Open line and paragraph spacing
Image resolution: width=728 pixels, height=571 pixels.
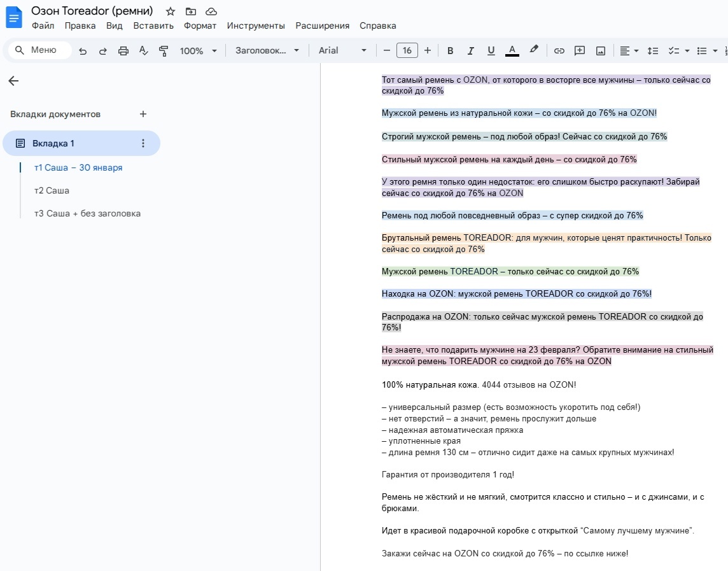(x=653, y=51)
